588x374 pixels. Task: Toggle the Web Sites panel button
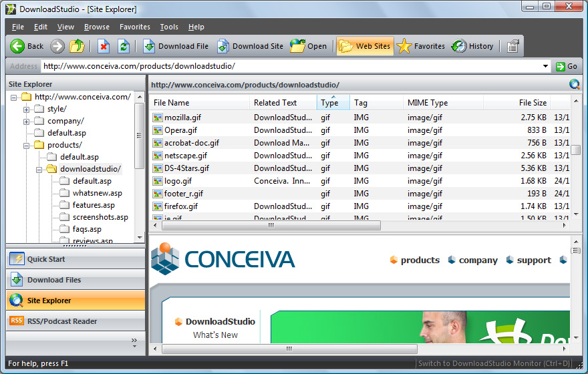coord(365,46)
